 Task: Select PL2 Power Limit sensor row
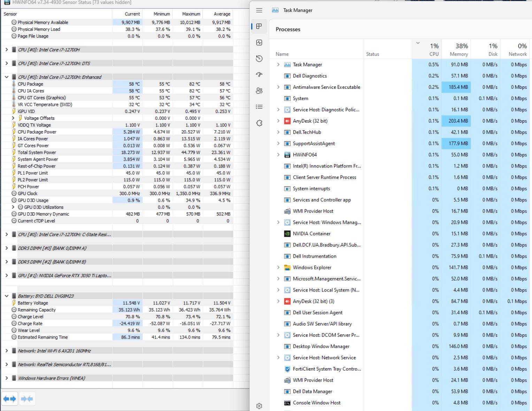[x=117, y=180]
